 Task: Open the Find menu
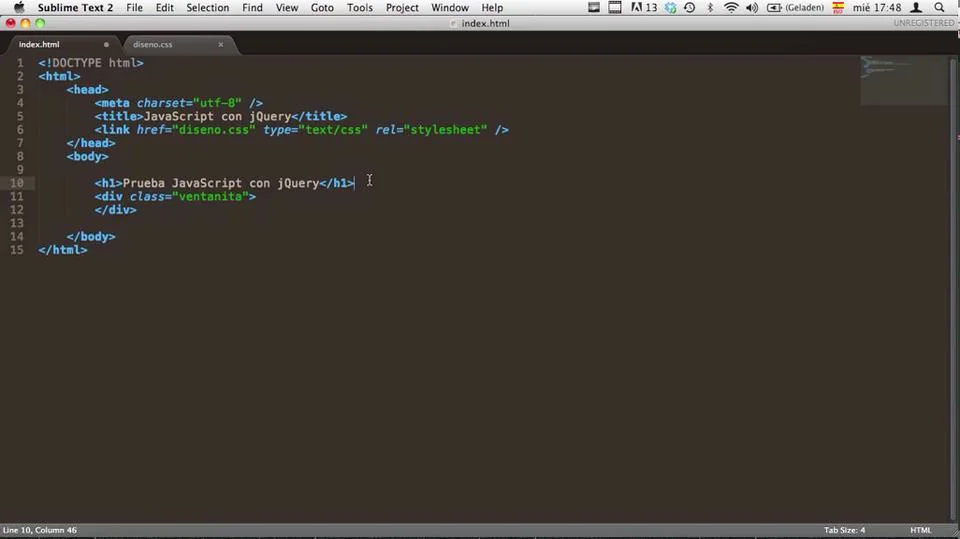point(252,7)
